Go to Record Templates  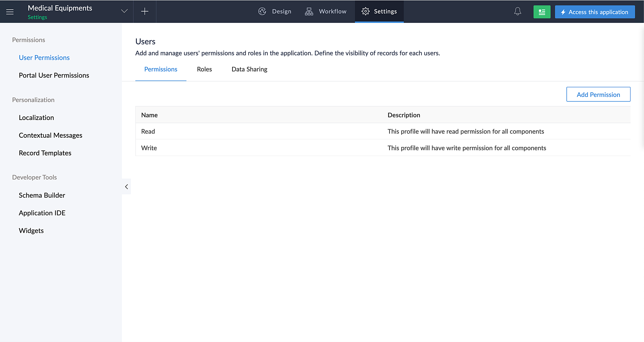(x=45, y=153)
